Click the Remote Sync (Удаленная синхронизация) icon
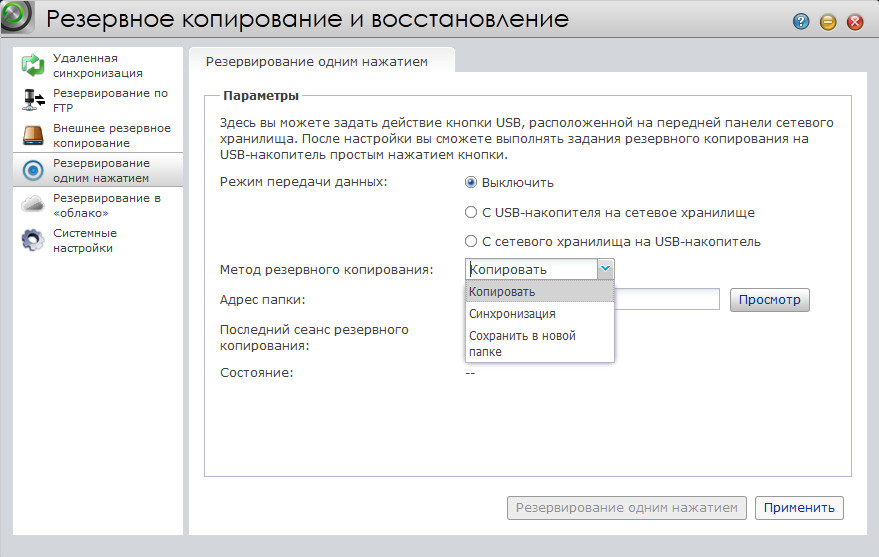 34,66
